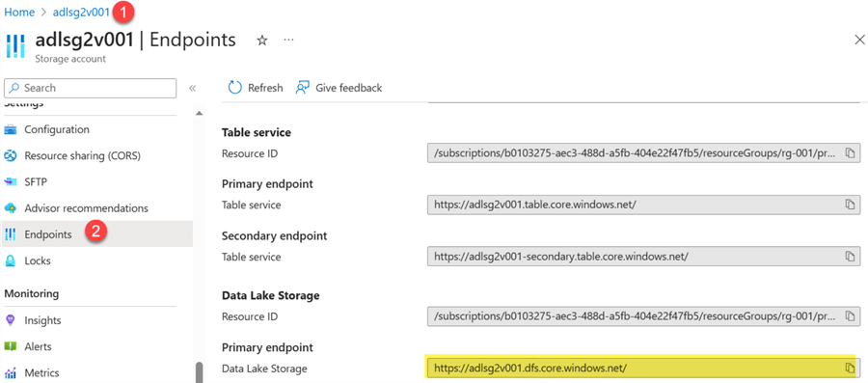
Task: Click the dfs.core.windows.net endpoint field
Action: tap(644, 369)
